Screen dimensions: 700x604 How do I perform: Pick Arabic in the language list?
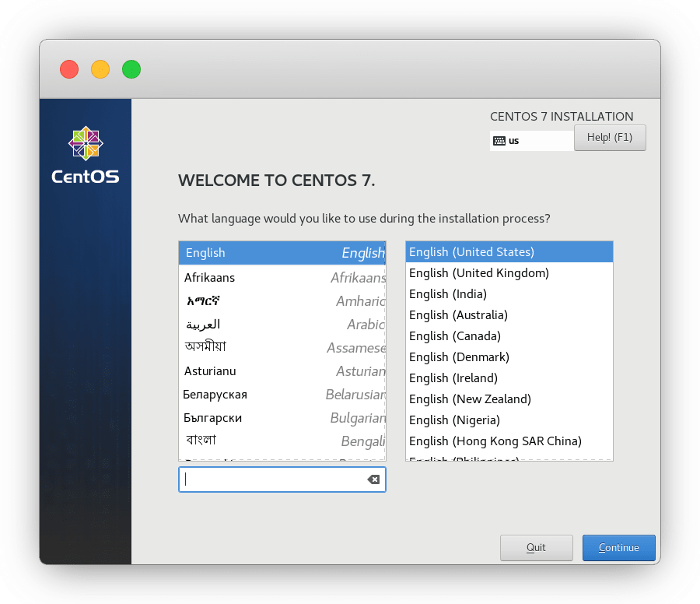(282, 325)
